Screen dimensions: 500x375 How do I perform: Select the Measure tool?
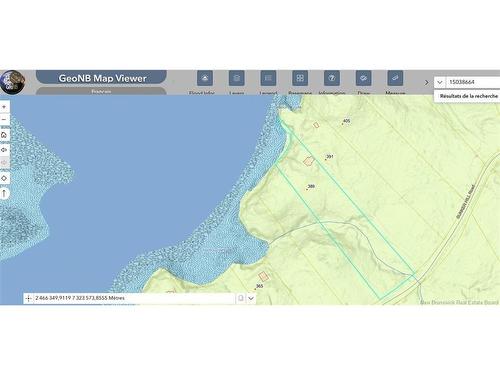tap(395, 78)
